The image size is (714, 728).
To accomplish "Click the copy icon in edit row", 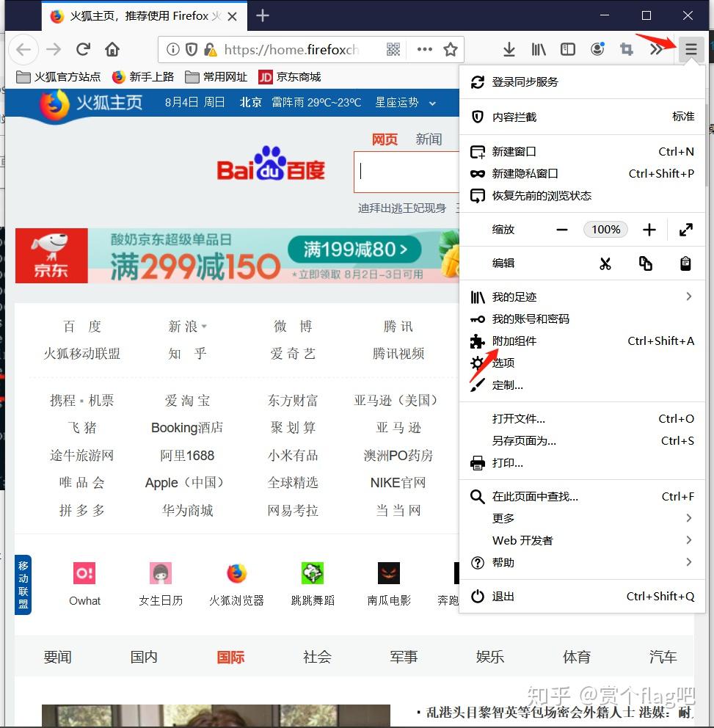I will (x=645, y=263).
